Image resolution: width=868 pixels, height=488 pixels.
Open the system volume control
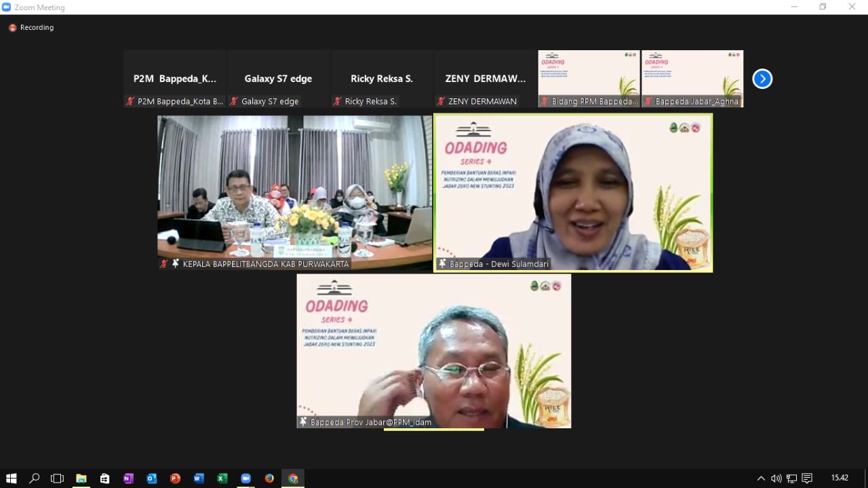tap(776, 478)
